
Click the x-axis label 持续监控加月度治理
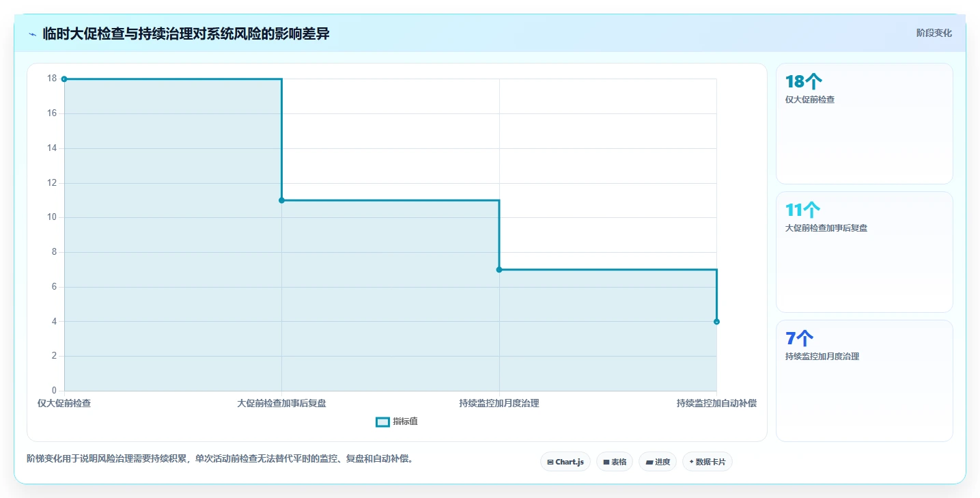click(x=499, y=403)
